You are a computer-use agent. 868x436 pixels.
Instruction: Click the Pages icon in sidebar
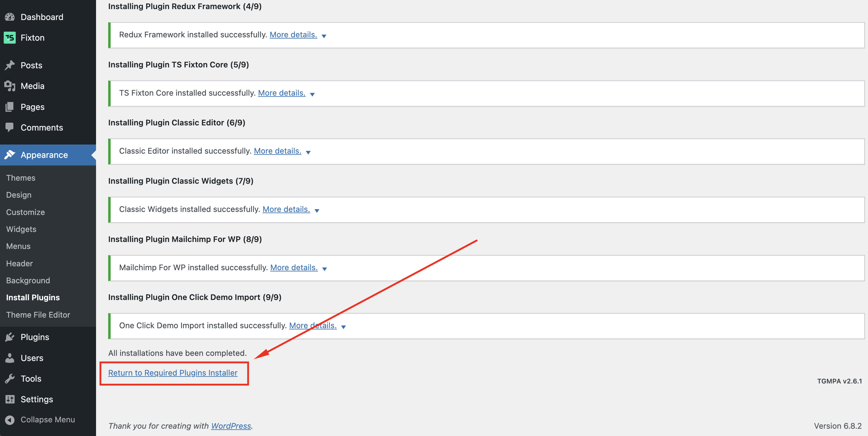pos(10,107)
